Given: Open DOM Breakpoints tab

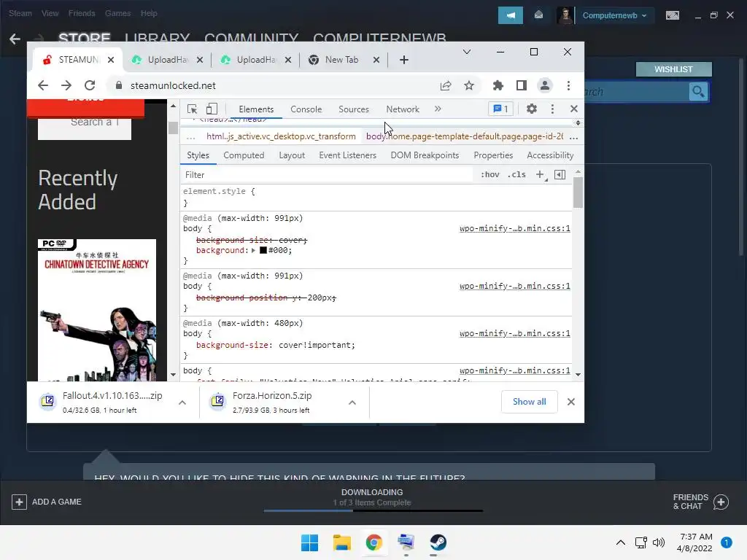Looking at the screenshot, I should (425, 155).
